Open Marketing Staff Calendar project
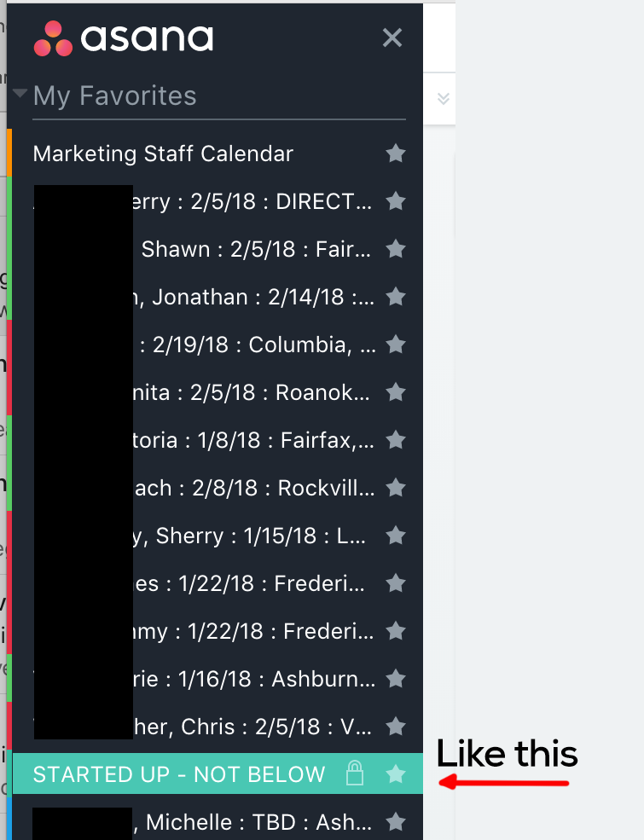The image size is (644, 840). [163, 154]
